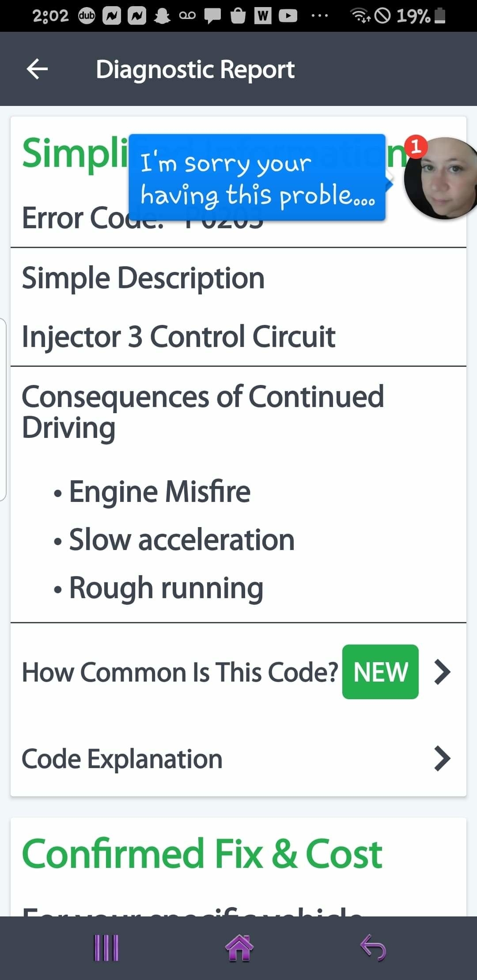Tap the Snapchat notification icon
The image size is (477, 980).
tap(162, 16)
